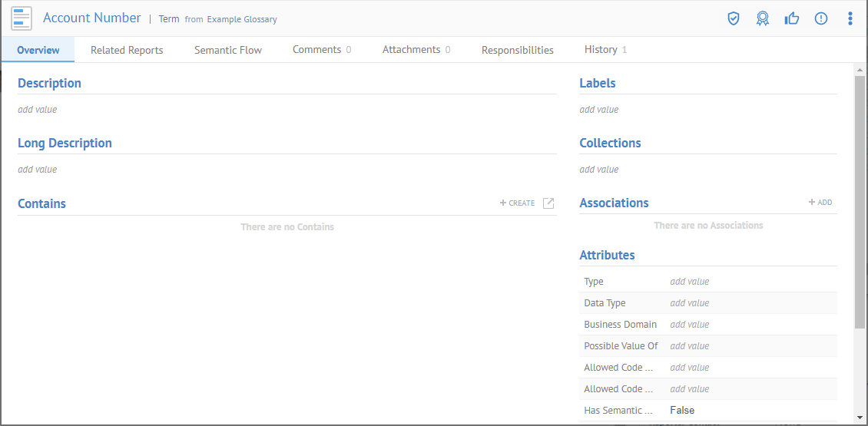Open the Responsibilities tab
868x426 pixels.
518,50
